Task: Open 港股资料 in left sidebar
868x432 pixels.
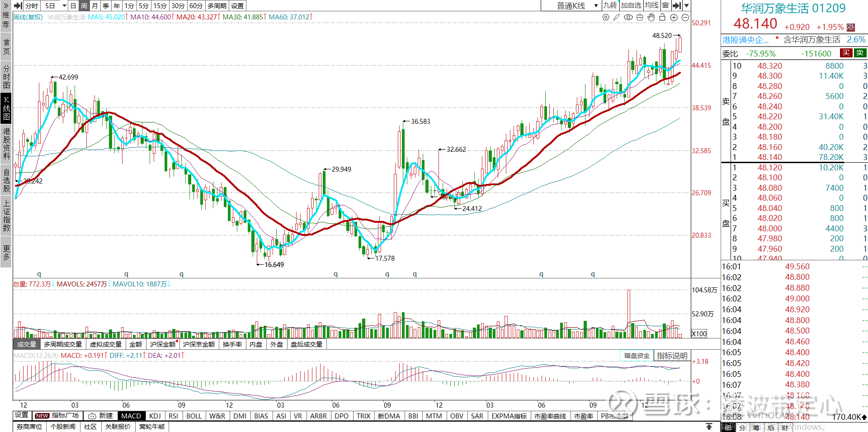Action: pos(6,144)
